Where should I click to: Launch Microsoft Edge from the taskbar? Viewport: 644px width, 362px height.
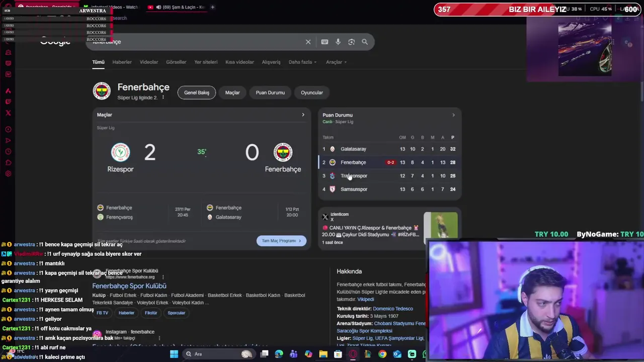279,354
